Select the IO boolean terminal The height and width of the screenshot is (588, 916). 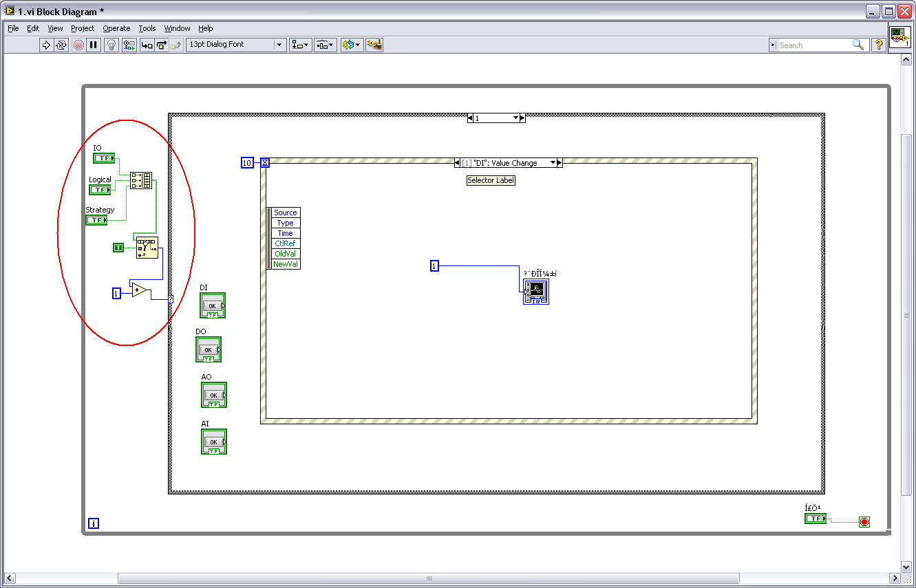click(104, 158)
